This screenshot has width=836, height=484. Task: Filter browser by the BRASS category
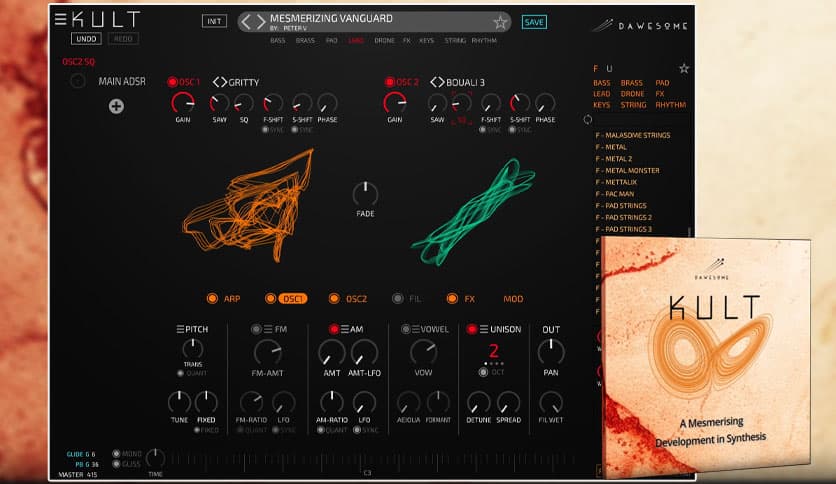[631, 83]
